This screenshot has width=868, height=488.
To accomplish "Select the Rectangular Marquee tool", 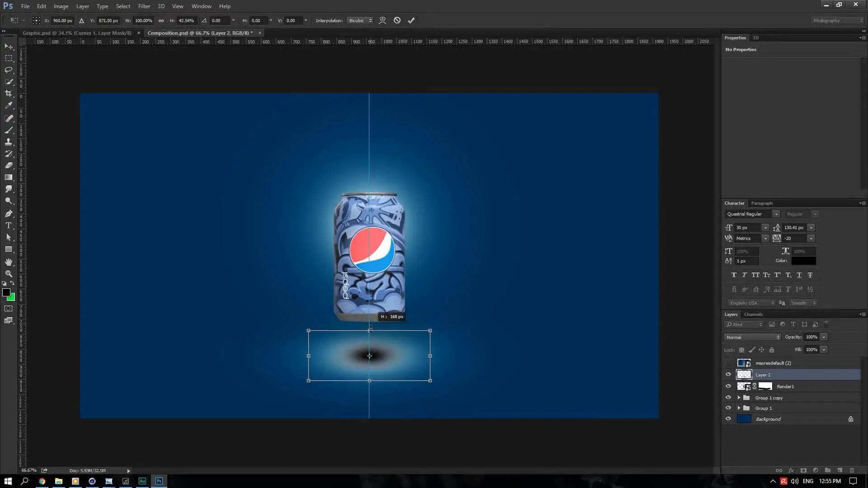I will (x=9, y=58).
